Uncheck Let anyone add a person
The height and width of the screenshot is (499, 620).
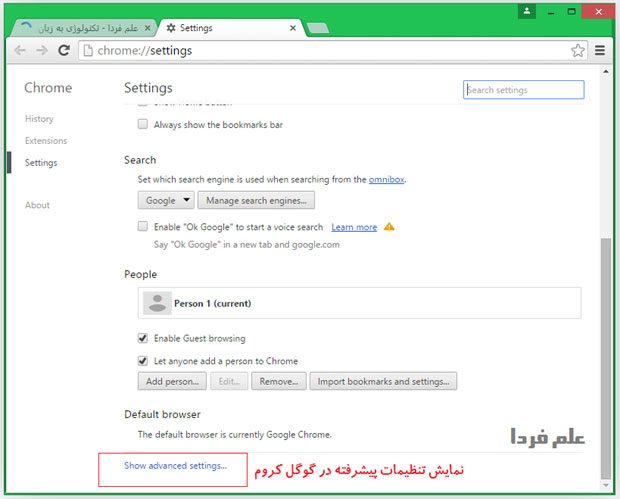143,361
